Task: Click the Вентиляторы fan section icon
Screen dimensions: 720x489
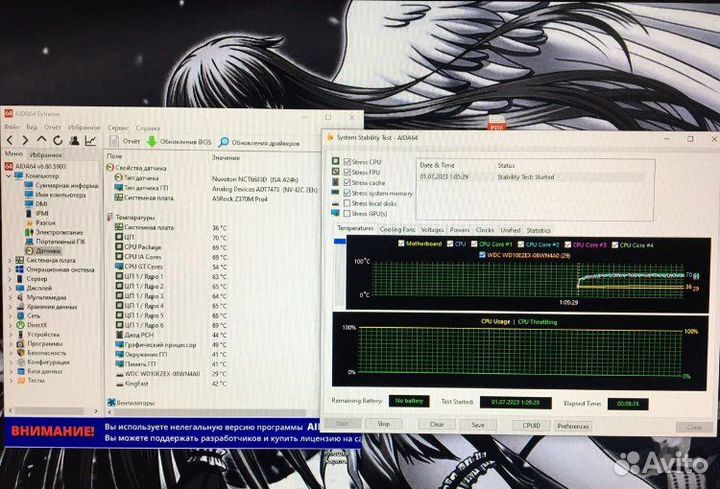Action: [111, 403]
